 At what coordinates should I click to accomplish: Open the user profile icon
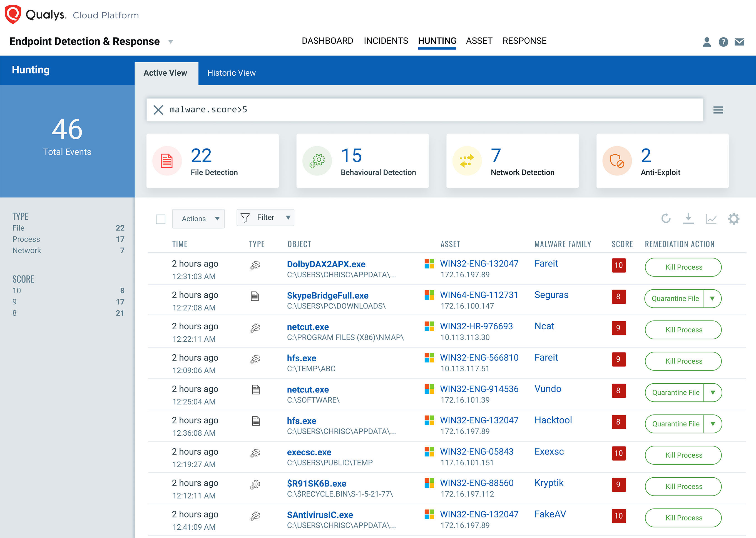click(x=707, y=42)
